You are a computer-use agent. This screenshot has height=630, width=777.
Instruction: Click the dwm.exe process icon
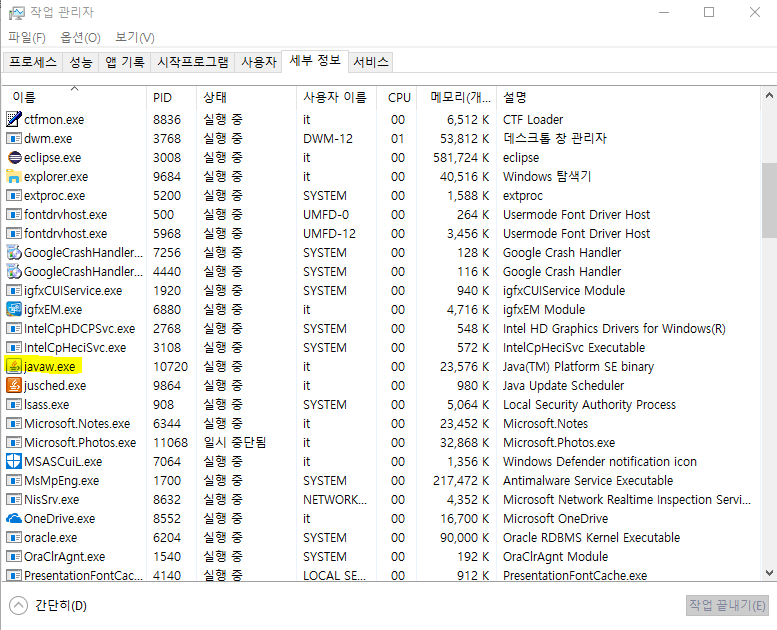[x=14, y=138]
